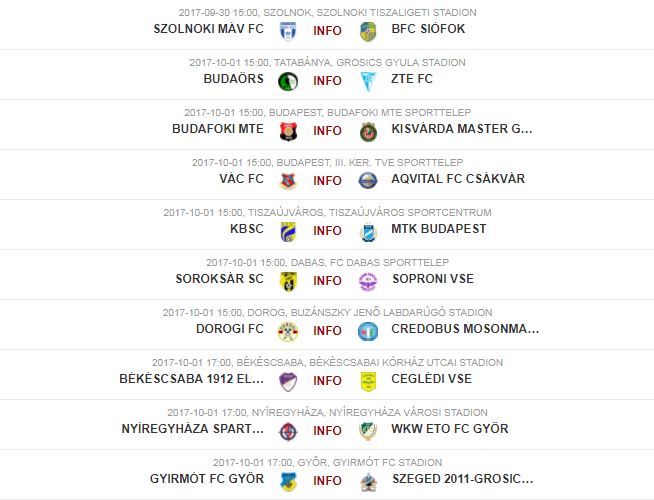Viewport: 654px width, 500px height.
Task: Click the Soproni VSE purple crest
Action: point(368,281)
